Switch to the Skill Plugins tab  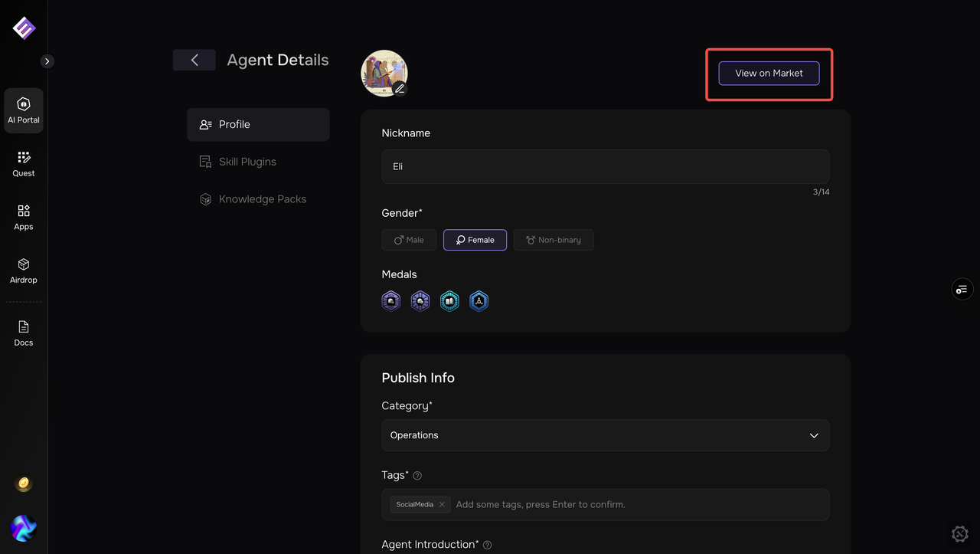click(x=247, y=162)
